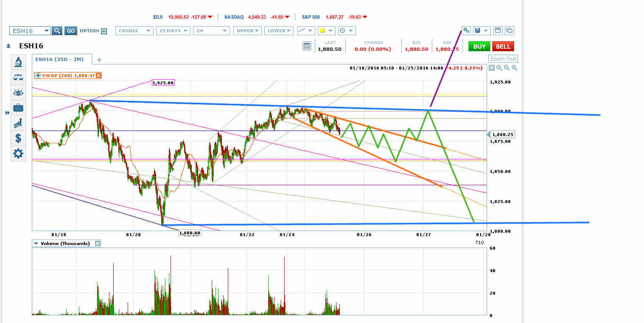Remove VWAP indicator with its X
This screenshot has width=644, height=323.
tap(98, 75)
